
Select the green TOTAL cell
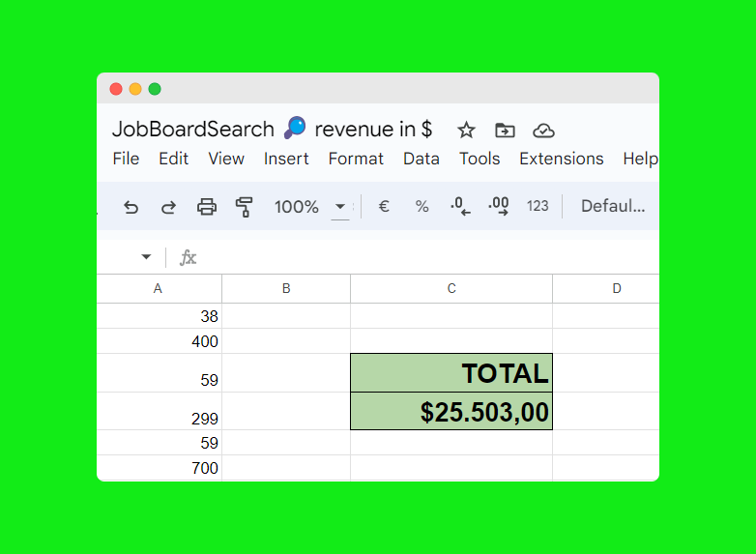[x=451, y=372]
